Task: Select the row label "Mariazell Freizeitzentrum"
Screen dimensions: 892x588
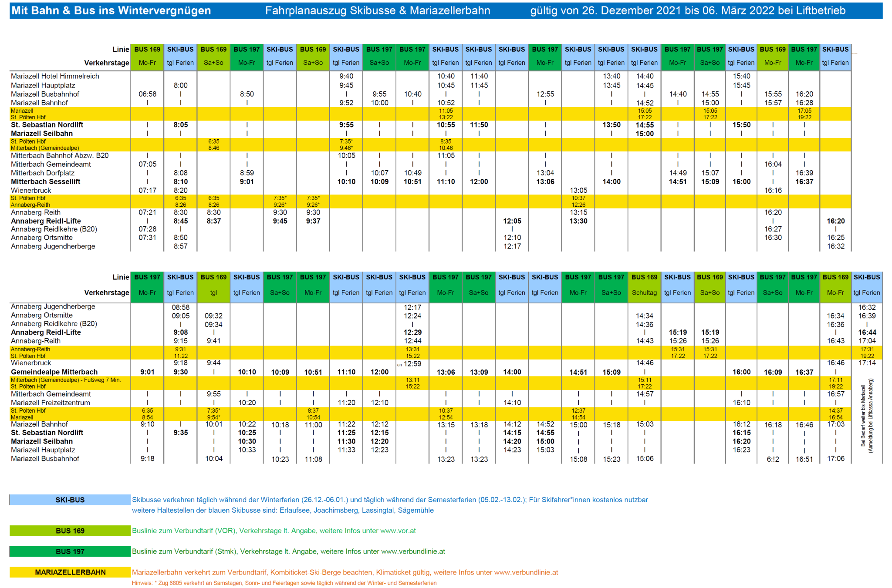Action: [x=51, y=403]
